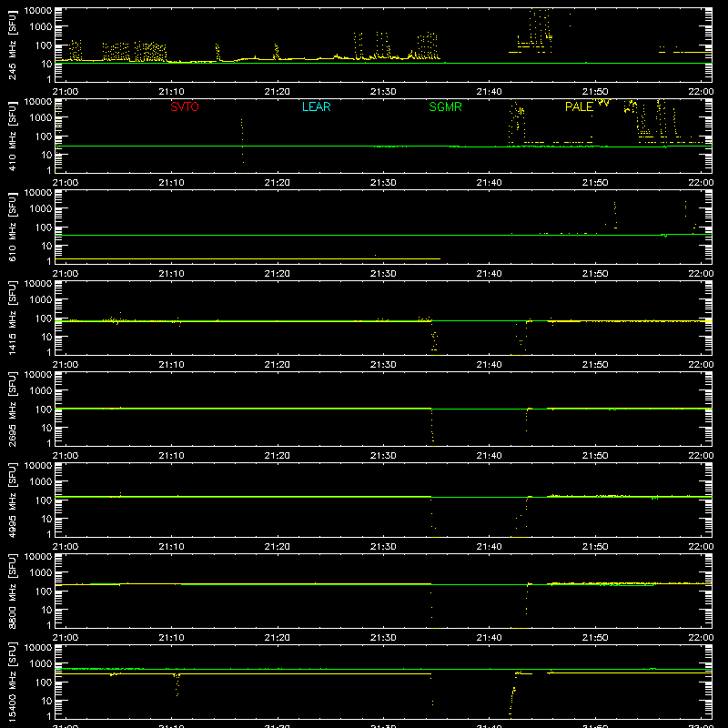
Task: Click 10000 y-axis value on 245 MHz panel
Action: pyautogui.click(x=38, y=11)
